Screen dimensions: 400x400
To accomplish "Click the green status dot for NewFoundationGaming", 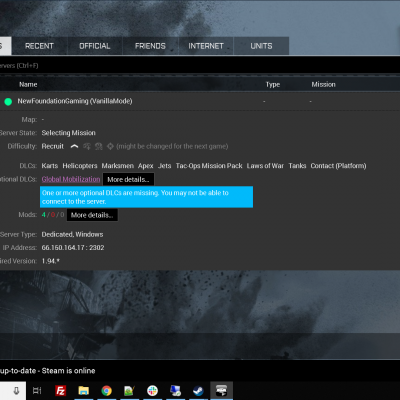I will pos(8,102).
